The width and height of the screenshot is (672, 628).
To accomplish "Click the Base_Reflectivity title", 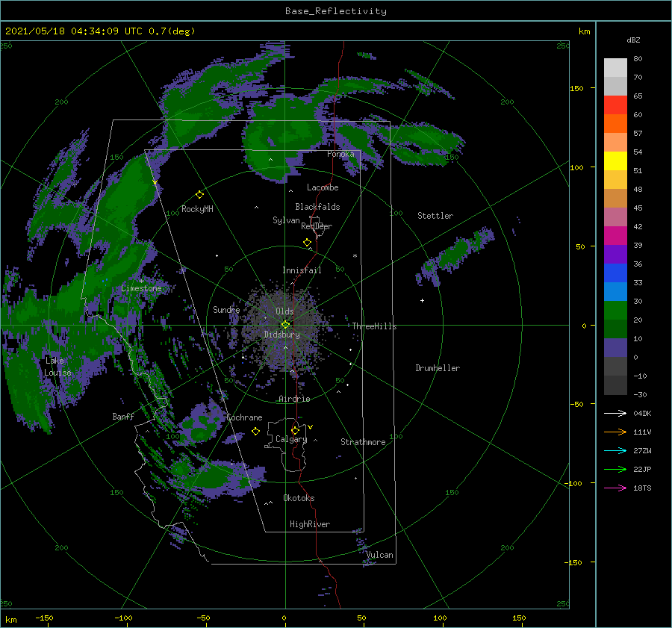I will (x=336, y=11).
